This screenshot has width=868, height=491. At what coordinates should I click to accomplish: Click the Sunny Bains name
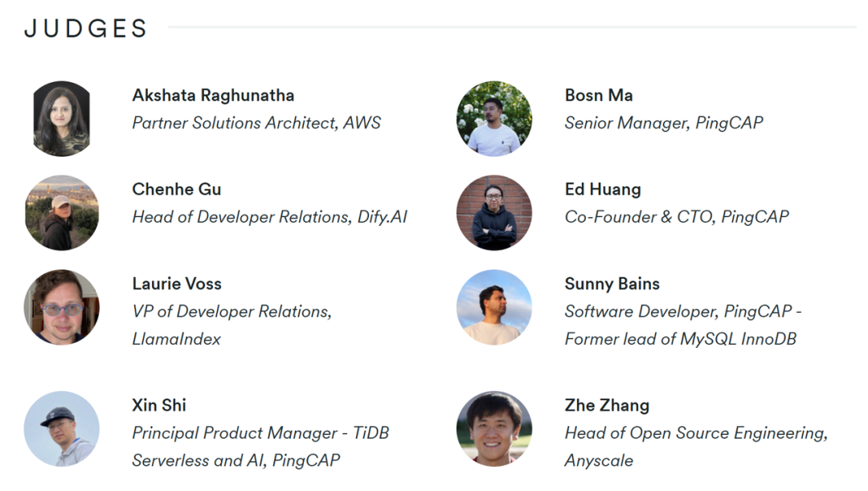612,284
